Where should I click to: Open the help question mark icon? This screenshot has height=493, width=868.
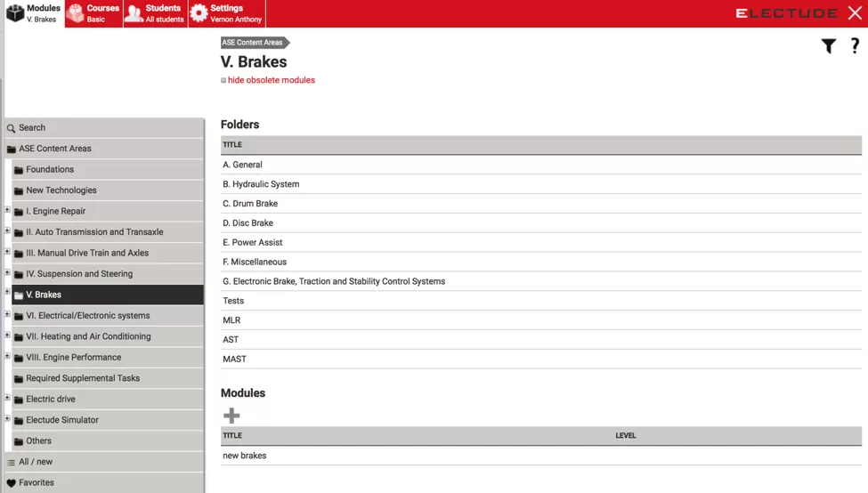pos(855,46)
